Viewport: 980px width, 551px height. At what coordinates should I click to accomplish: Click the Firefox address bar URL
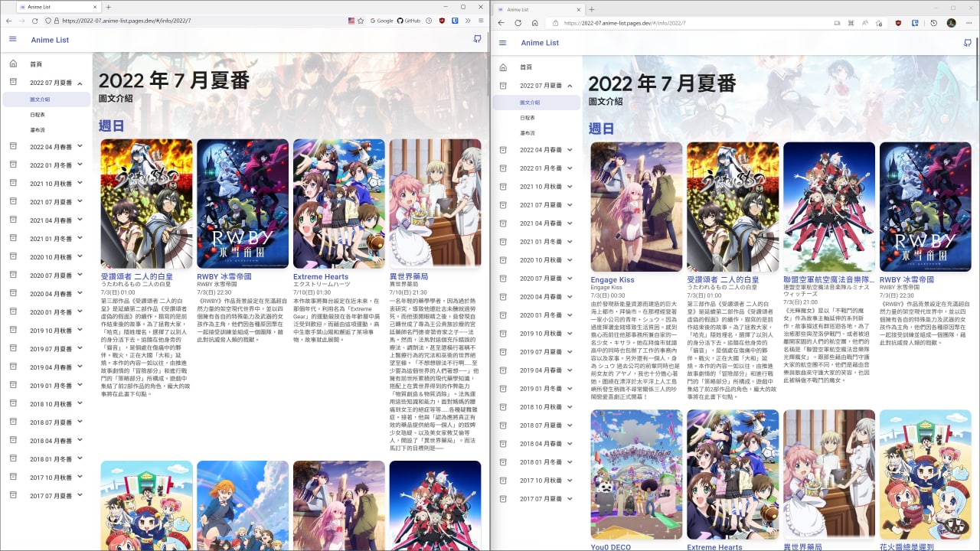click(126, 21)
